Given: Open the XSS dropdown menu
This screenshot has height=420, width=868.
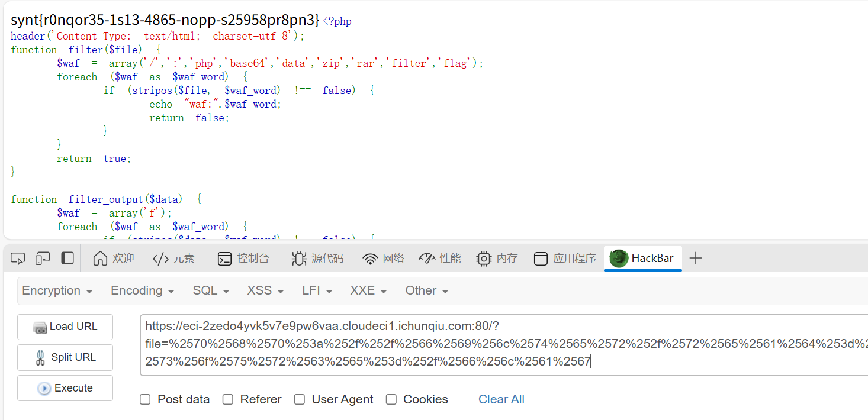Looking at the screenshot, I should pyautogui.click(x=265, y=290).
